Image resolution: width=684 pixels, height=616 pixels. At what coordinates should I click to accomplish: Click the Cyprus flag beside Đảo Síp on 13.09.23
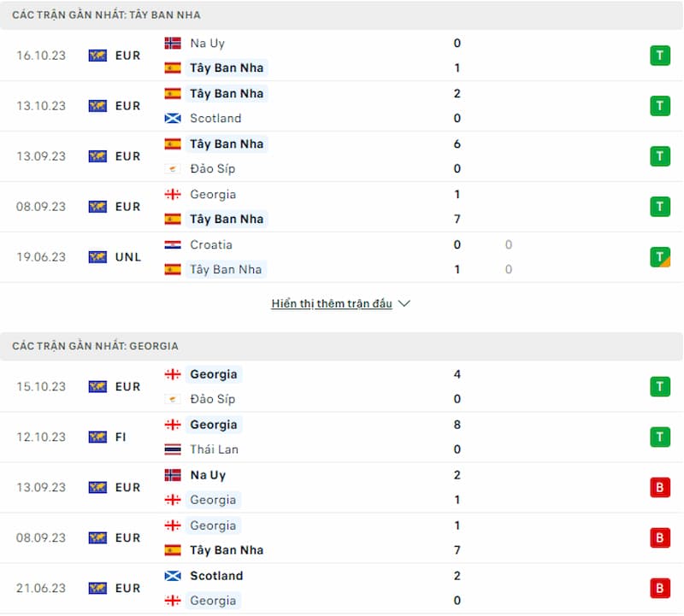173,168
